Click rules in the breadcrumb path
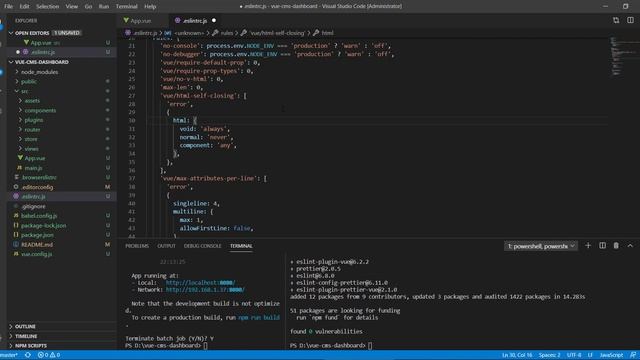The width and height of the screenshot is (640, 360). [227, 33]
